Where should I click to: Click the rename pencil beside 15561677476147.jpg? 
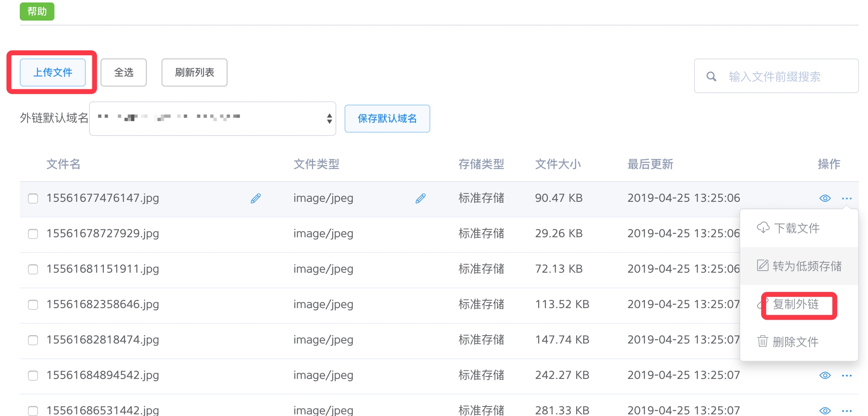pos(256,199)
